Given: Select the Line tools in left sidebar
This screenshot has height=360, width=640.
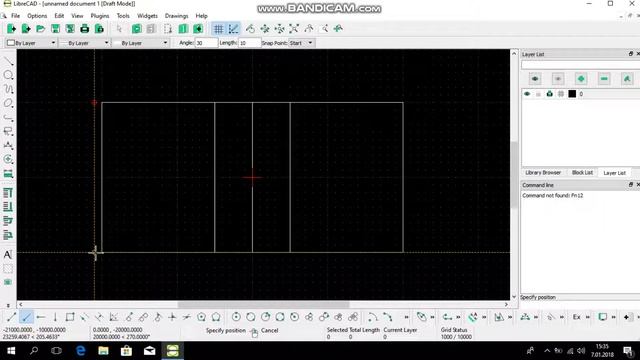Looking at the screenshot, I should tap(8, 62).
